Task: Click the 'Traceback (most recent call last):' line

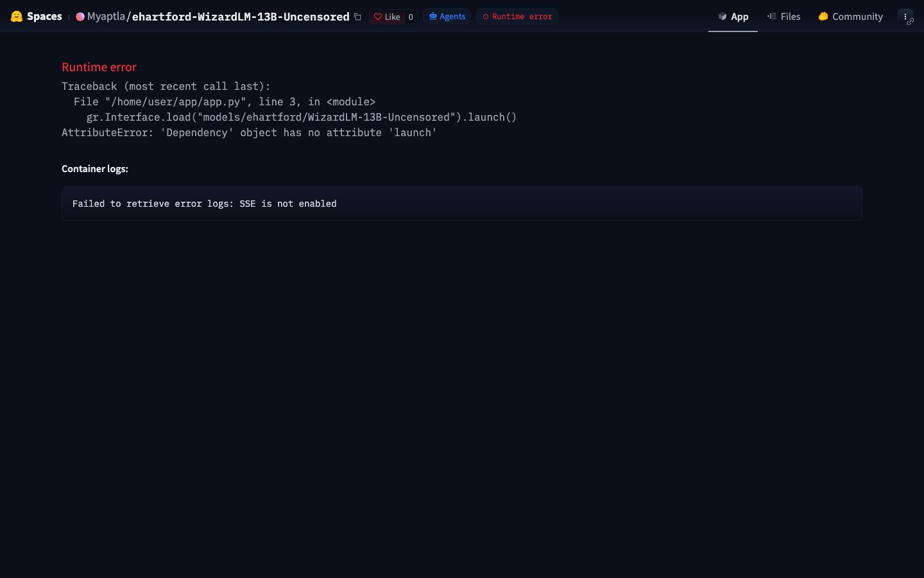Action: point(166,86)
